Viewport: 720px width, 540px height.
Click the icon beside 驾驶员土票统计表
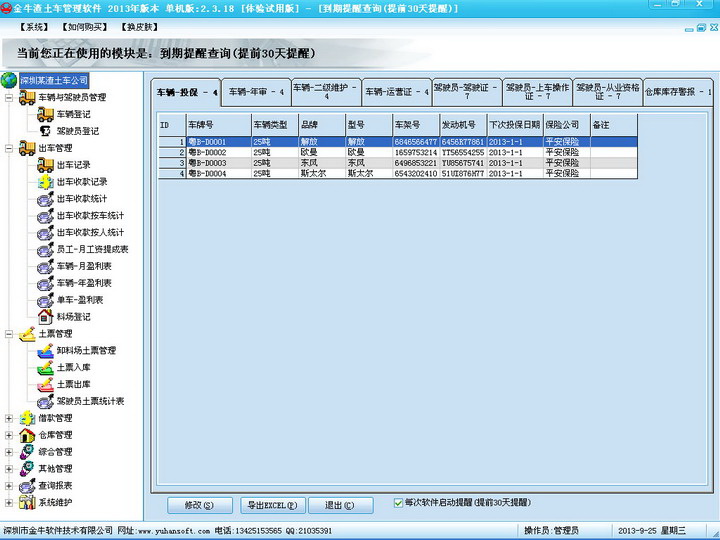[45, 401]
